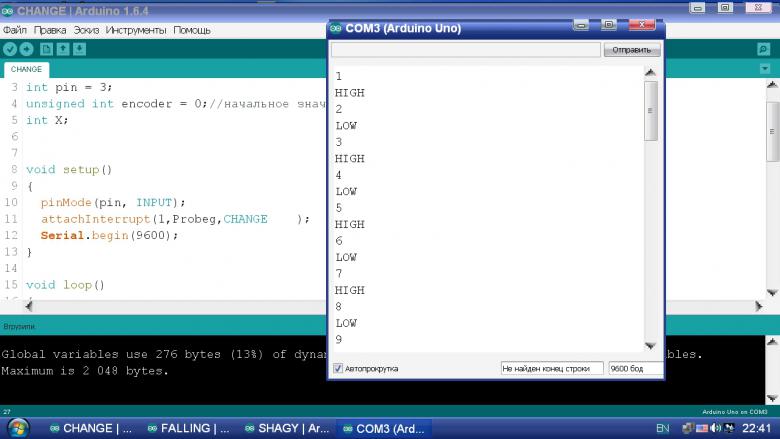Toggle the Автопрокрутка autoscroll checkbox
This screenshot has width=780, height=439.
pyautogui.click(x=338, y=368)
